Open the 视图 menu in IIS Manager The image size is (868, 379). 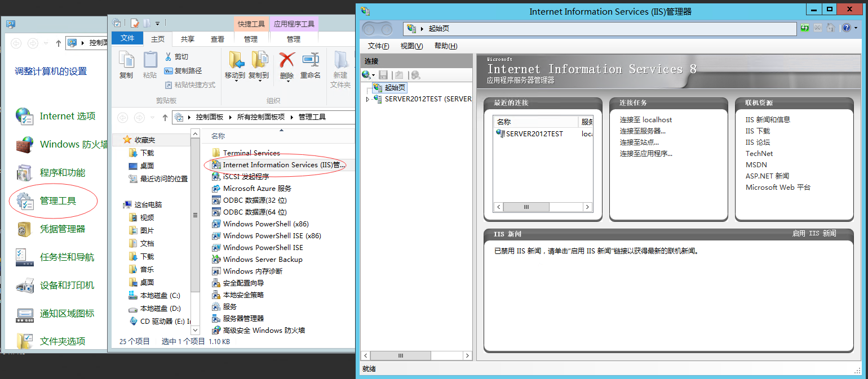411,46
